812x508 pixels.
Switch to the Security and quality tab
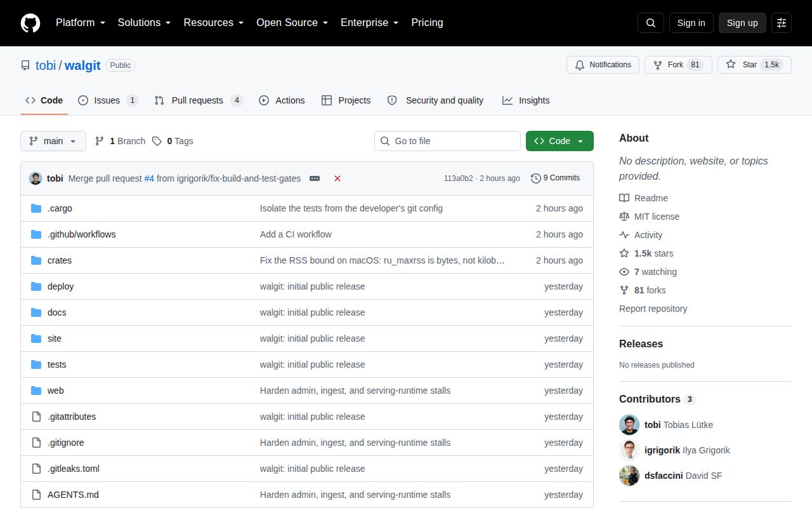click(x=436, y=100)
